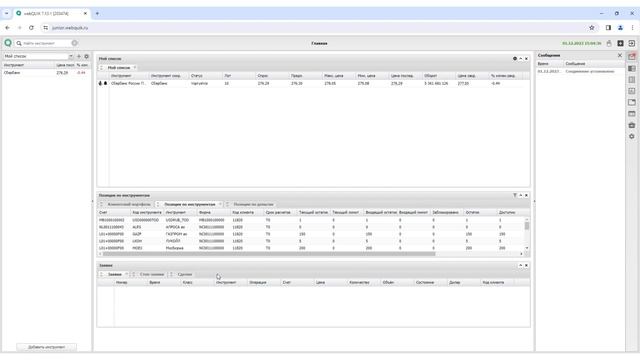Open settings gear of Мой список panel

pyautogui.click(x=515, y=59)
